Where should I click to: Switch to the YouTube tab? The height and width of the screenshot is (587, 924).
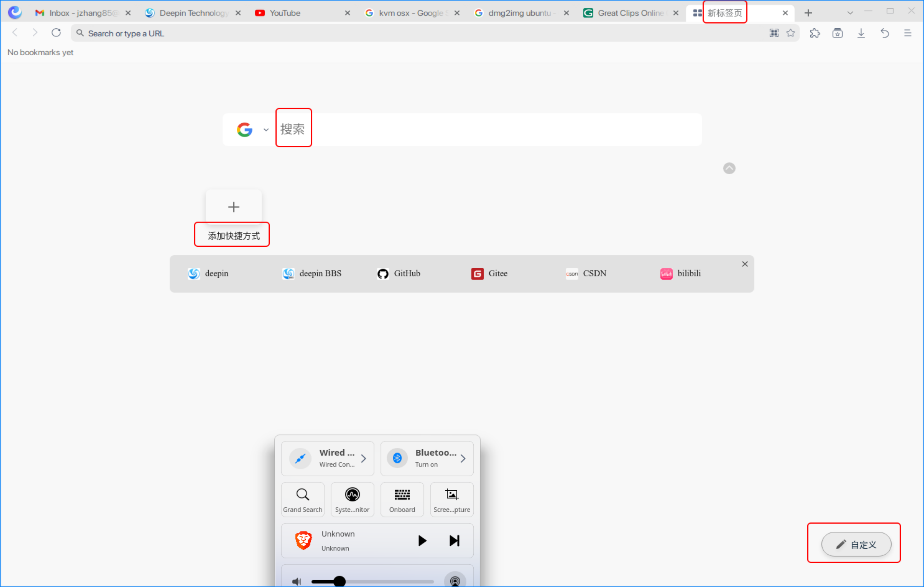tap(303, 13)
